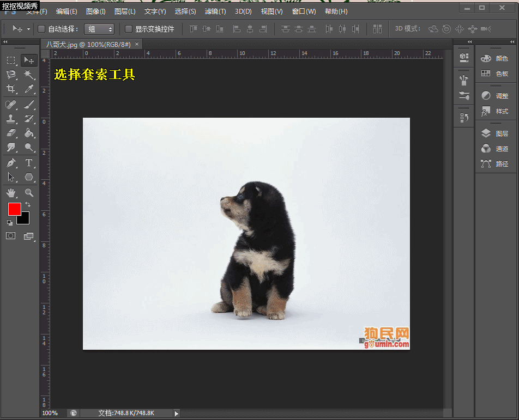Enable the 自动选择 checkbox
519x420 pixels.
[x=41, y=29]
